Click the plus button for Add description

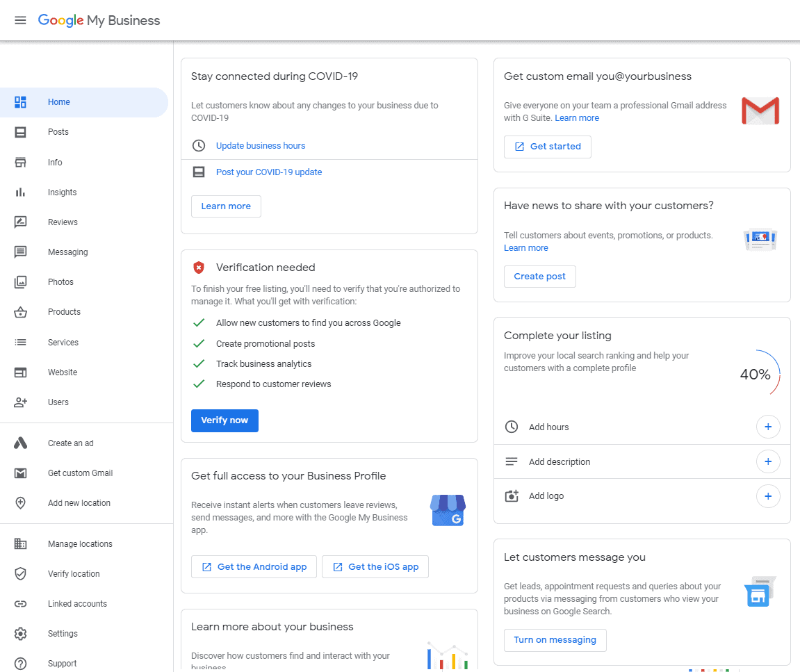768,461
